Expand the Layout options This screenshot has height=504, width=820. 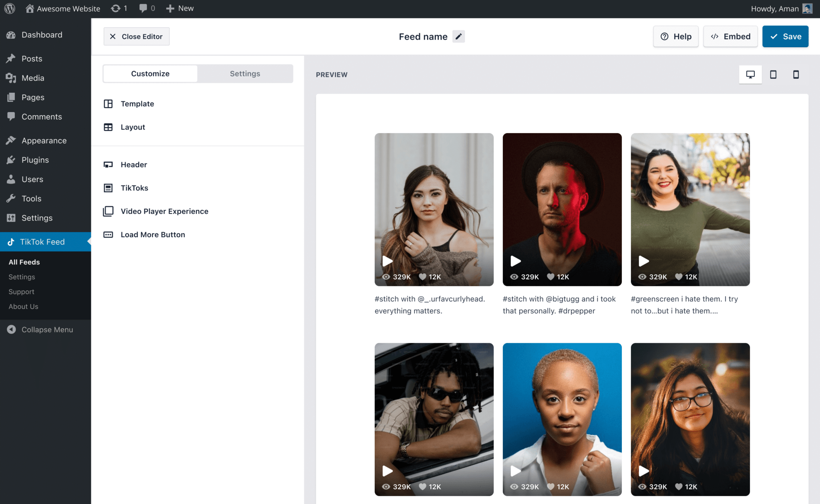(133, 127)
